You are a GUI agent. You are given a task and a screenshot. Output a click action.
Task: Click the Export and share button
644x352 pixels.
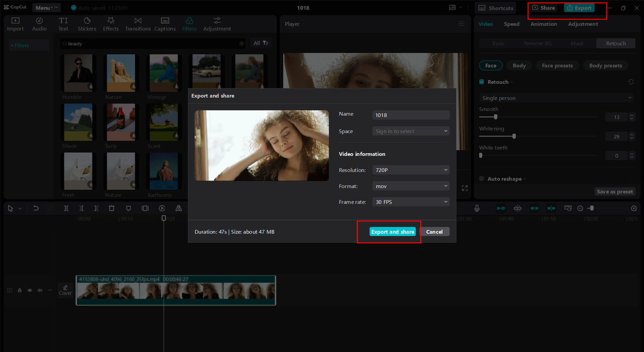pos(392,232)
